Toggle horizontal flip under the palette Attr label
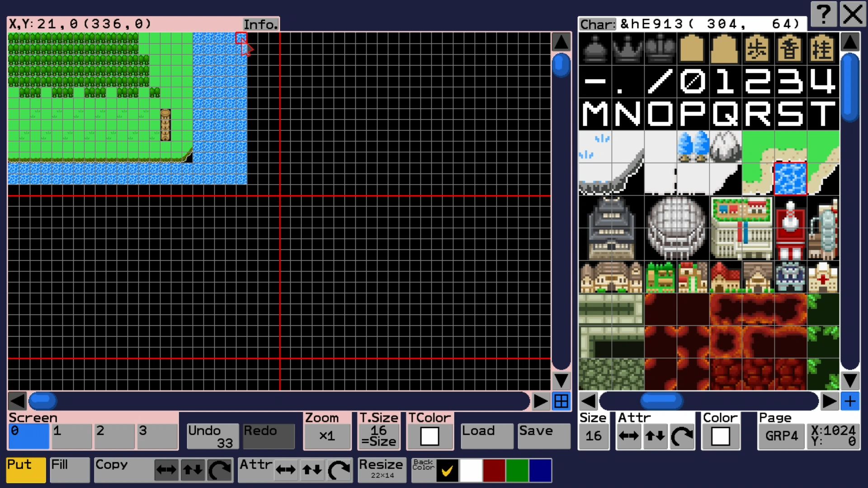Screen dimensions: 868x488 [629, 436]
